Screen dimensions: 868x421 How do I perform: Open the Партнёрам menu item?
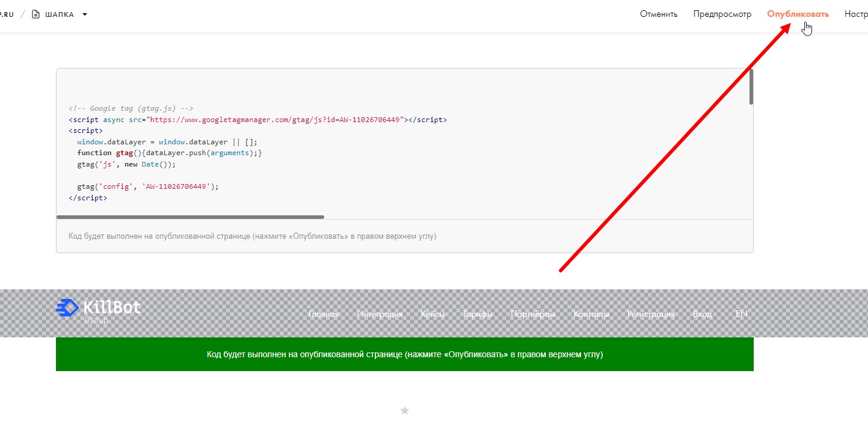point(533,314)
